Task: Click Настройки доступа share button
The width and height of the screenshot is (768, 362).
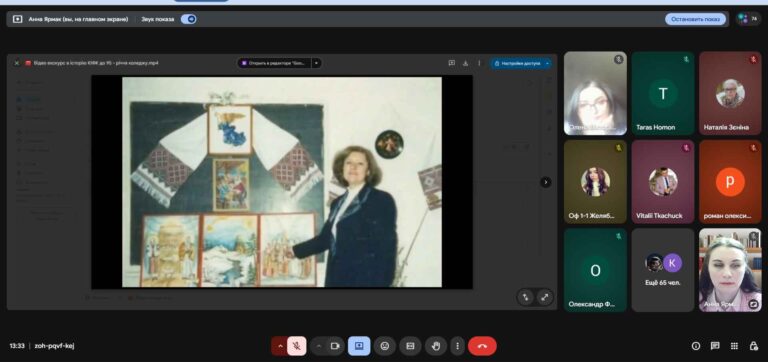Action: pos(517,63)
